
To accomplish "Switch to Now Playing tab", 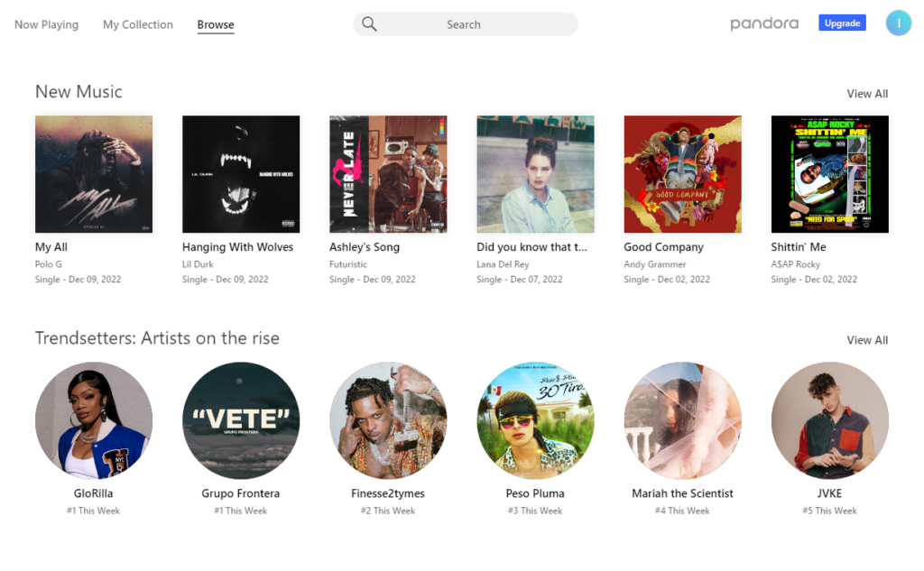I will pos(46,24).
